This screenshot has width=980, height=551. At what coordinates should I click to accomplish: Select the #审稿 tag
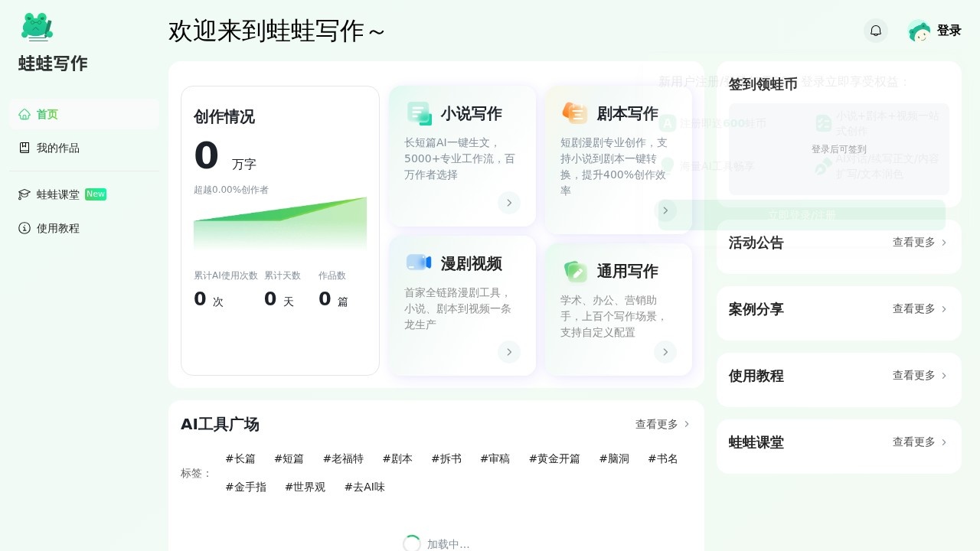(495, 459)
